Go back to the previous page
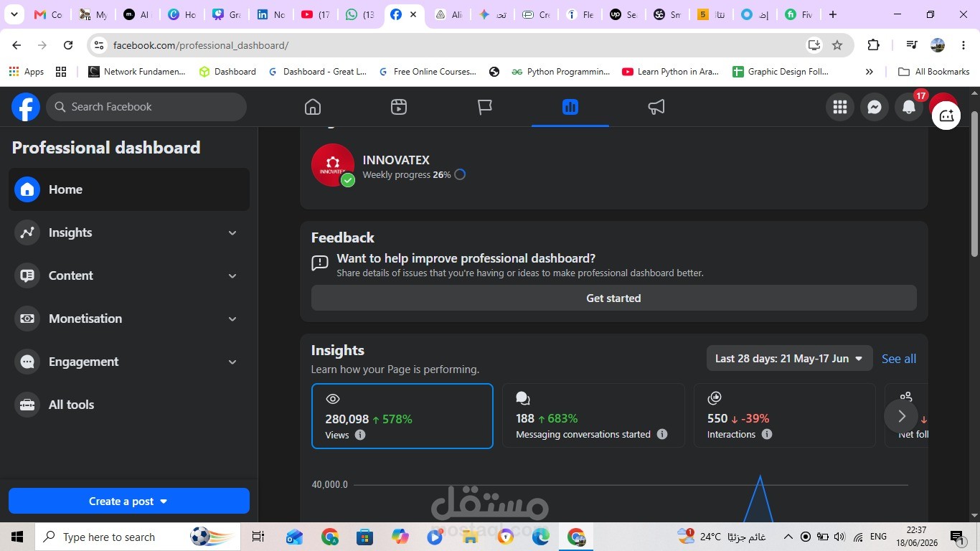980x551 pixels. point(17,45)
